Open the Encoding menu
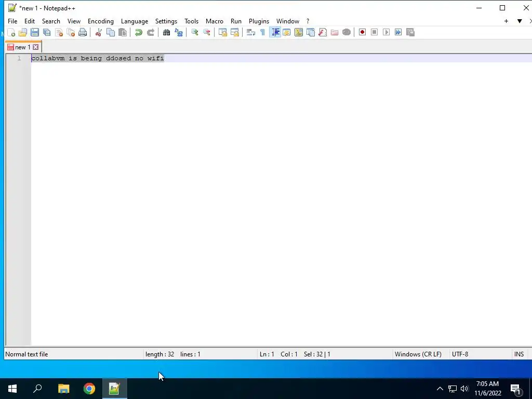This screenshot has width=532, height=399. pyautogui.click(x=100, y=21)
